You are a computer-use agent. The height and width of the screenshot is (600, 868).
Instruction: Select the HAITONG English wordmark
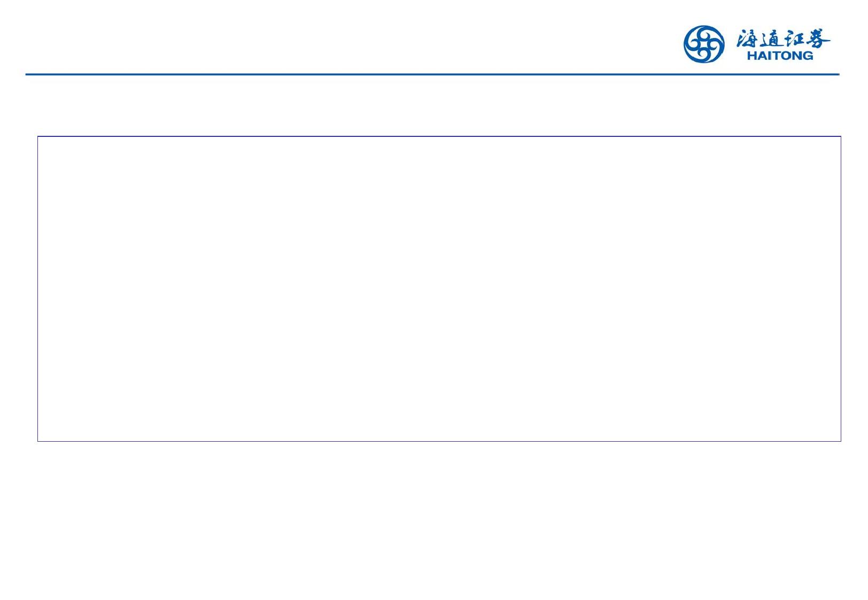click(x=780, y=55)
